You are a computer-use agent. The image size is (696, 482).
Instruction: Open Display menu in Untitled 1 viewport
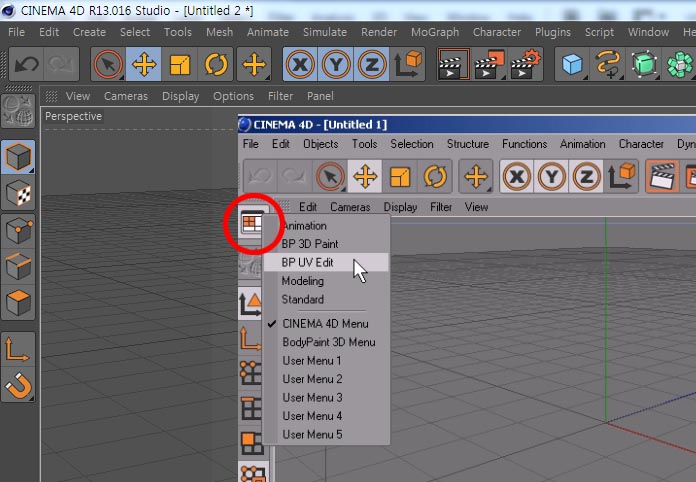[x=400, y=207]
